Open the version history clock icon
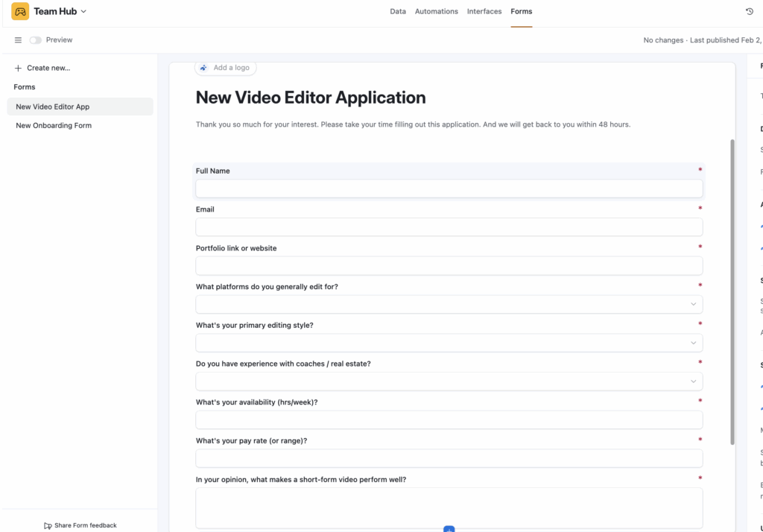 [x=750, y=11]
